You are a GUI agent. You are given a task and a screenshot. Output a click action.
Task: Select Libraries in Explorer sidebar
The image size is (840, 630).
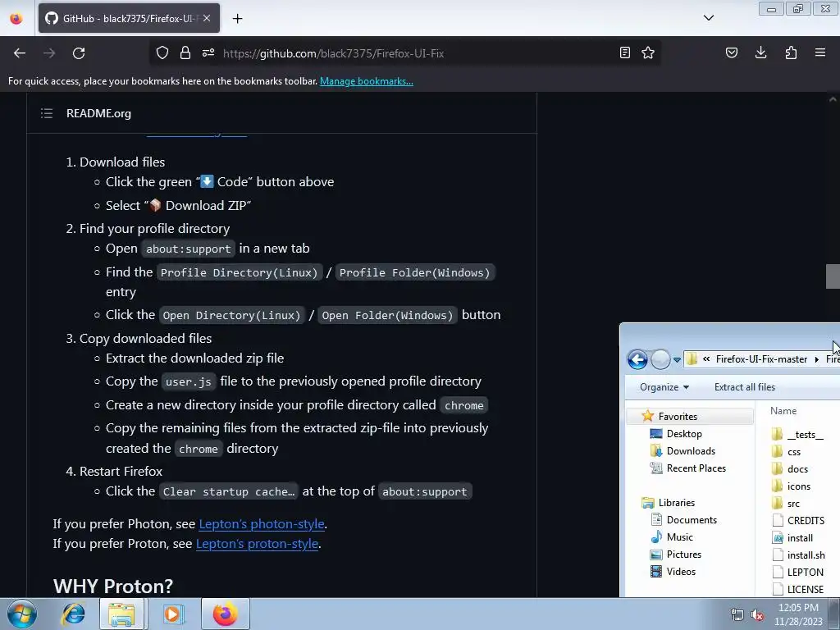pos(677,503)
